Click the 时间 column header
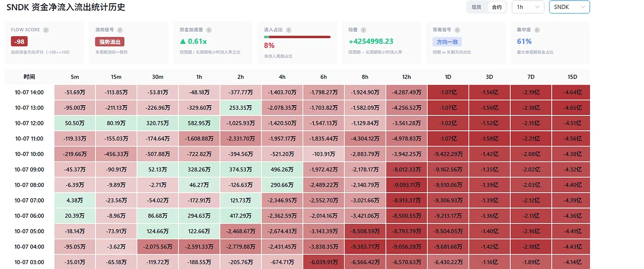Viewport: 644px width, 269px height. coord(29,77)
